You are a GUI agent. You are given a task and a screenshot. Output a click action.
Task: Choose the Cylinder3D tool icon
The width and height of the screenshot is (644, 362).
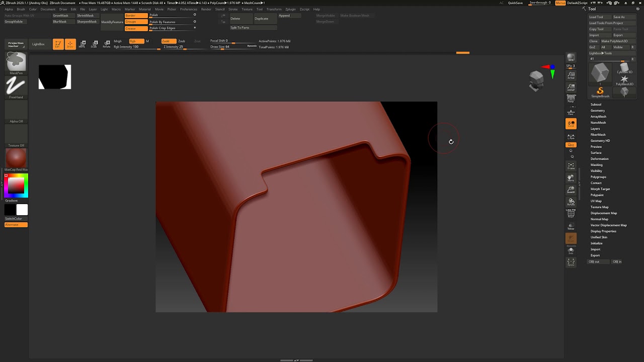[x=624, y=68]
